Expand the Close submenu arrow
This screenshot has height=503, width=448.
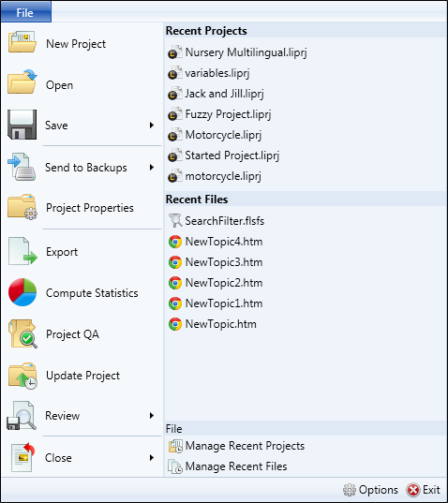(x=152, y=457)
